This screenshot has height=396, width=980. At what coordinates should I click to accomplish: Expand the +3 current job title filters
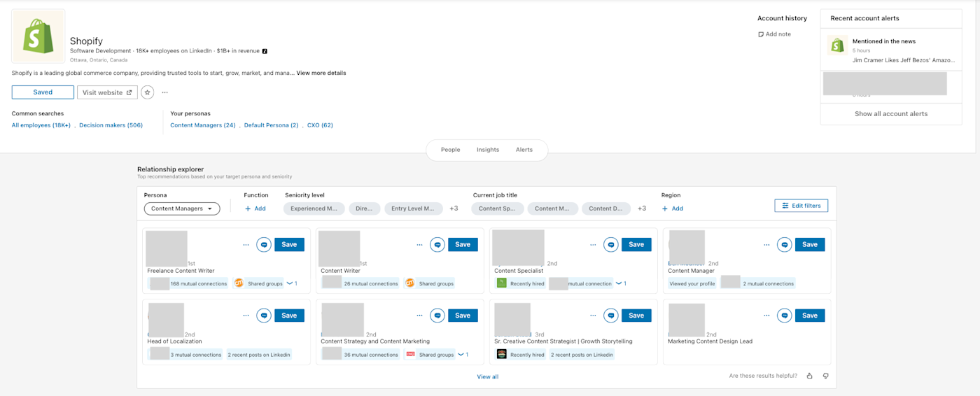click(x=642, y=208)
